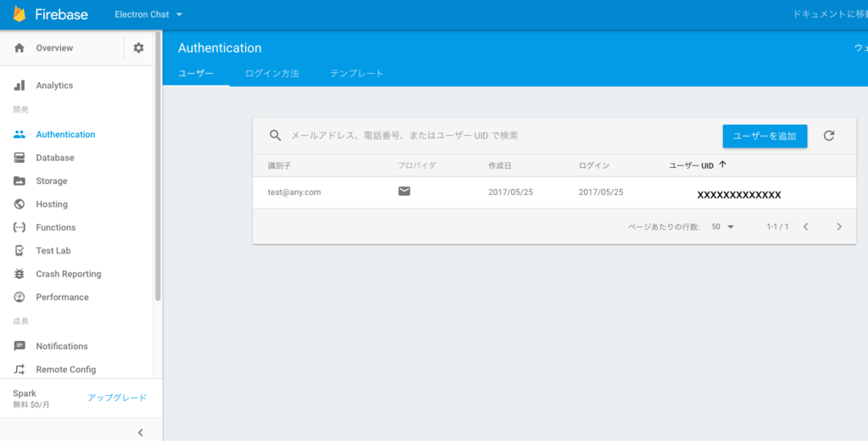Click the Crash Reporting bug icon
This screenshot has width=868, height=441.
click(19, 274)
